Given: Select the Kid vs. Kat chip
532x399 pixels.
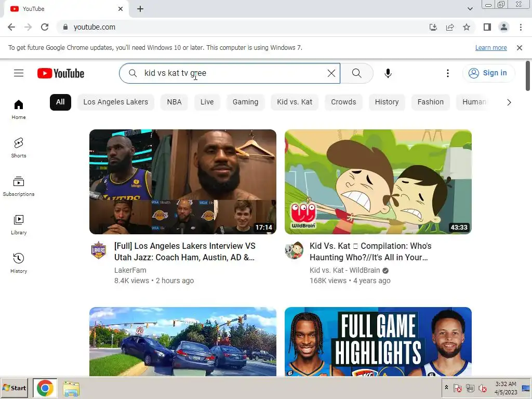Looking at the screenshot, I should [x=295, y=102].
